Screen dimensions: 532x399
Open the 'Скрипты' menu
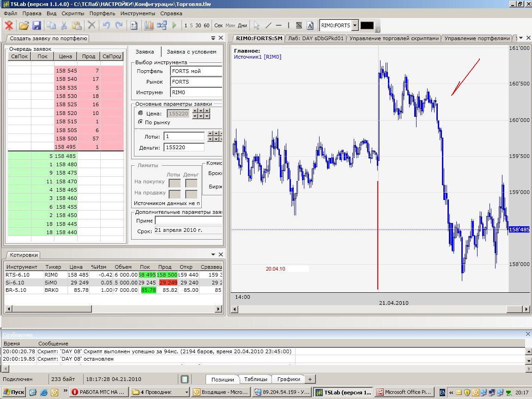click(x=73, y=13)
